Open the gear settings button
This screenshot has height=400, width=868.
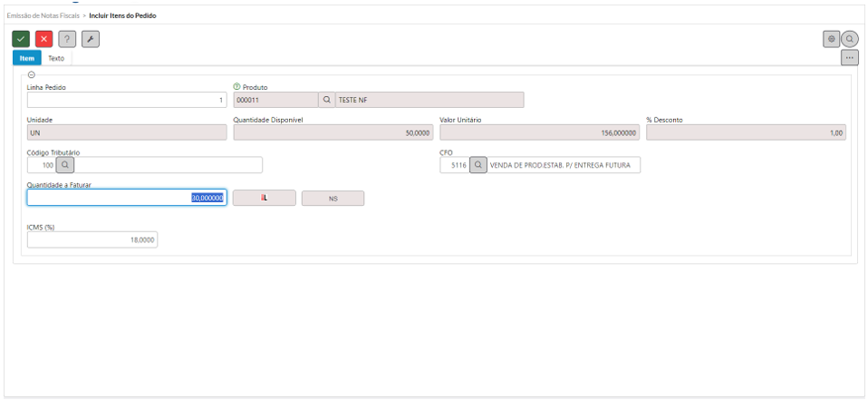831,39
